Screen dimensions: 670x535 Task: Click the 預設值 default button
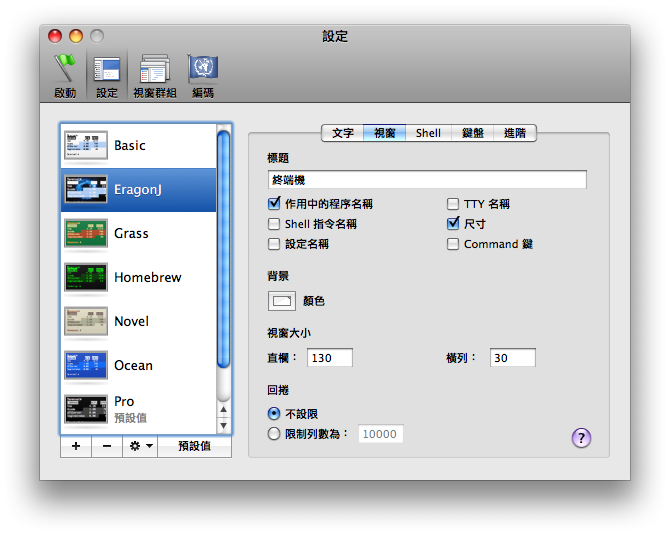point(194,446)
